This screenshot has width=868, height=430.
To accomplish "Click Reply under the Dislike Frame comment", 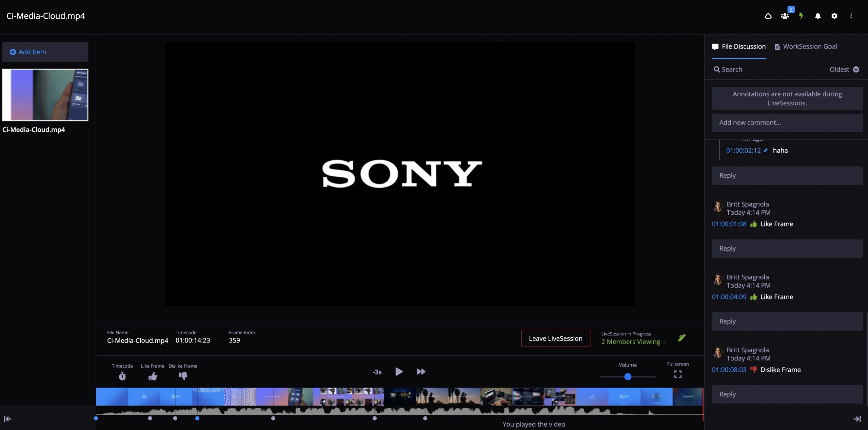I will pos(787,394).
